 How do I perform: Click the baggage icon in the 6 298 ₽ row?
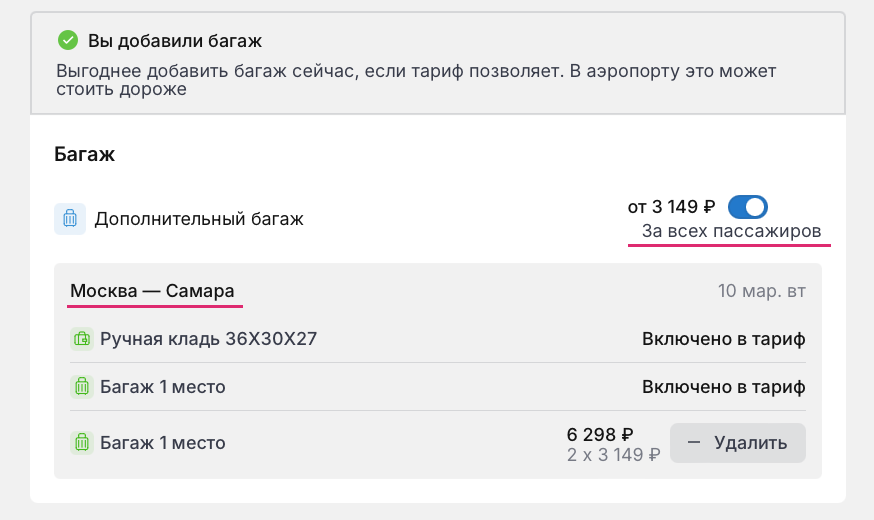point(81,443)
